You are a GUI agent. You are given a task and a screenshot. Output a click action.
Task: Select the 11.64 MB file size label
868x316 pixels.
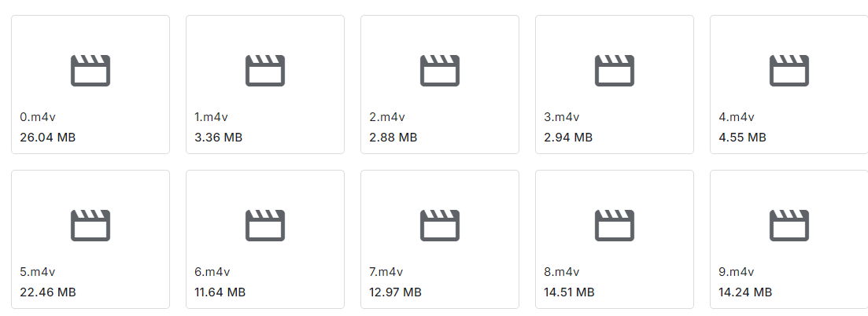pos(220,292)
